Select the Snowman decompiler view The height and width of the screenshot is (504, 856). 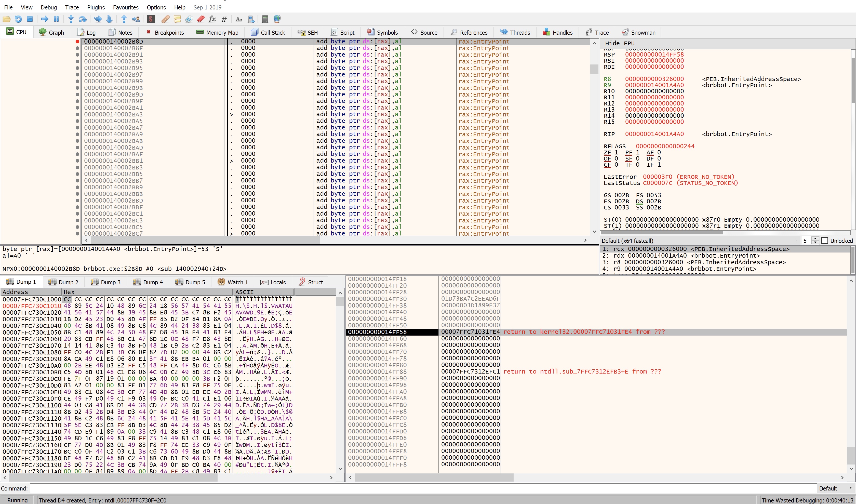coord(639,32)
